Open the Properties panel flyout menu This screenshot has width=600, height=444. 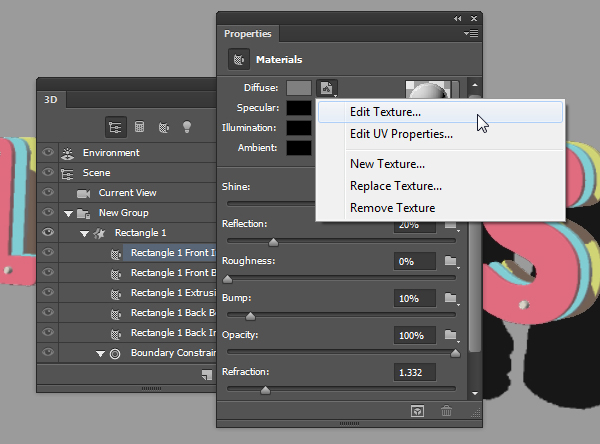(x=471, y=34)
